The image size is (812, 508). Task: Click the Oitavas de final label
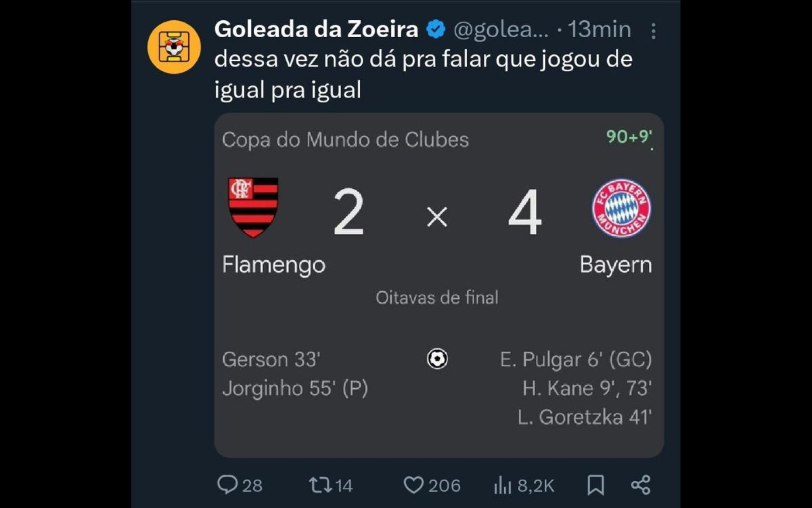tap(438, 298)
